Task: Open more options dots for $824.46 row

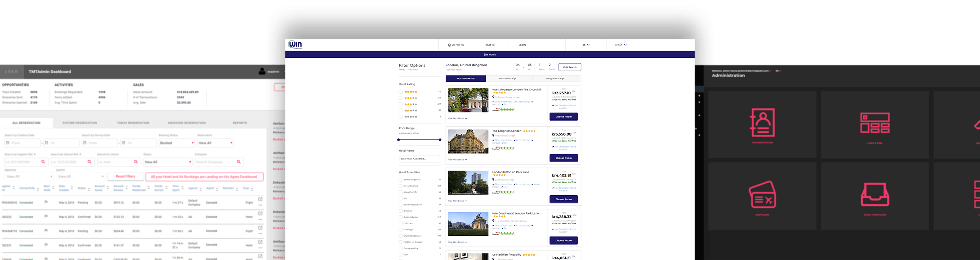Action: pyautogui.click(x=260, y=234)
